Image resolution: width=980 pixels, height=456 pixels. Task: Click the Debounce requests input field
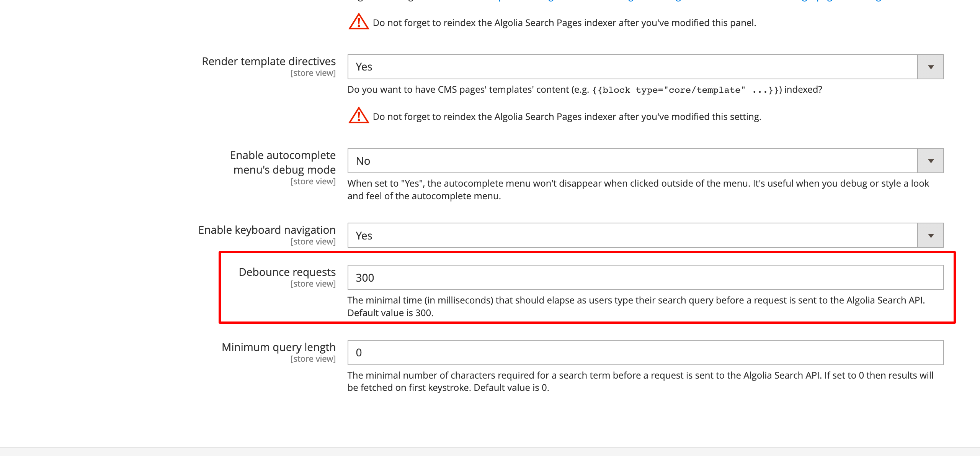coord(646,277)
